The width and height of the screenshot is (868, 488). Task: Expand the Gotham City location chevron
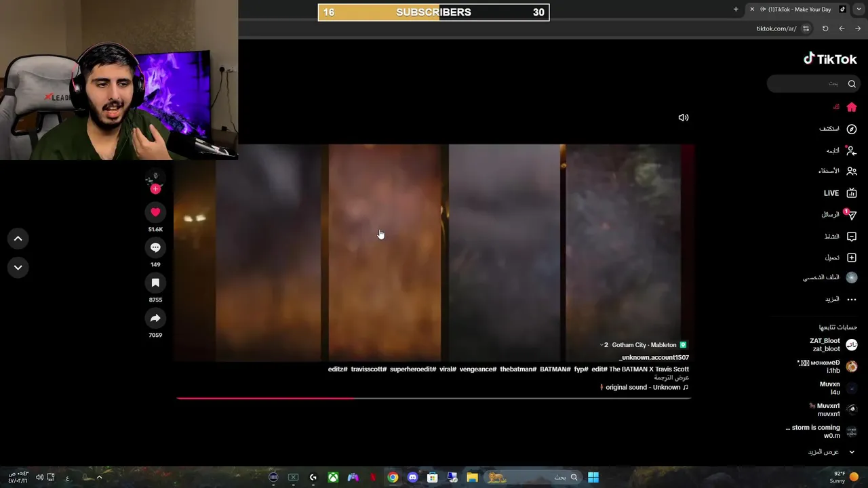point(601,345)
